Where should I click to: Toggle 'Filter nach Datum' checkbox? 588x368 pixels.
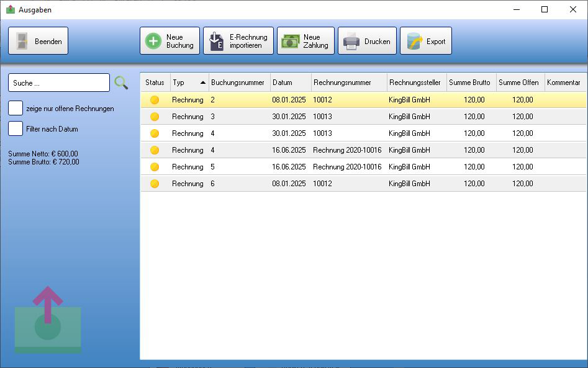tap(16, 128)
